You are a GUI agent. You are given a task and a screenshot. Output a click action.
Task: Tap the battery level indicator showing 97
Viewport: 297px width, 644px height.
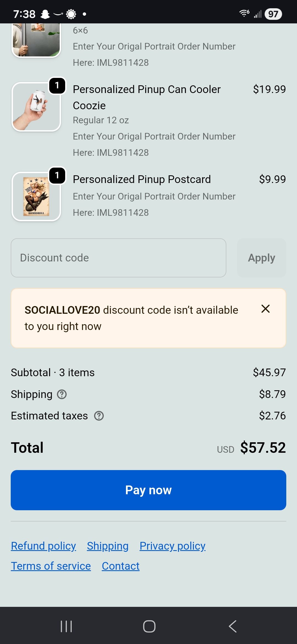tap(273, 14)
